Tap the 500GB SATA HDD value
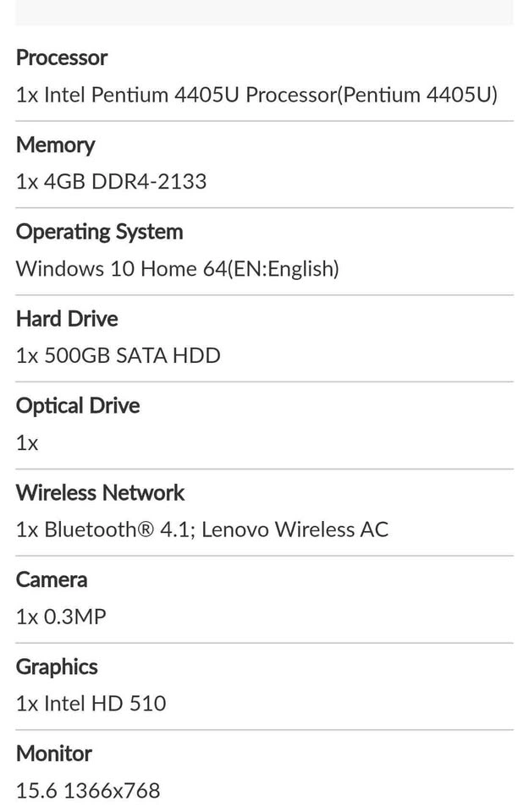The width and height of the screenshot is (518, 812). [118, 355]
